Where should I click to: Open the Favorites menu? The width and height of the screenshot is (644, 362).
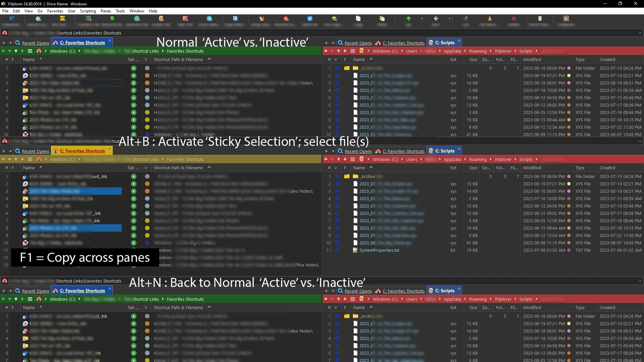[x=55, y=11]
